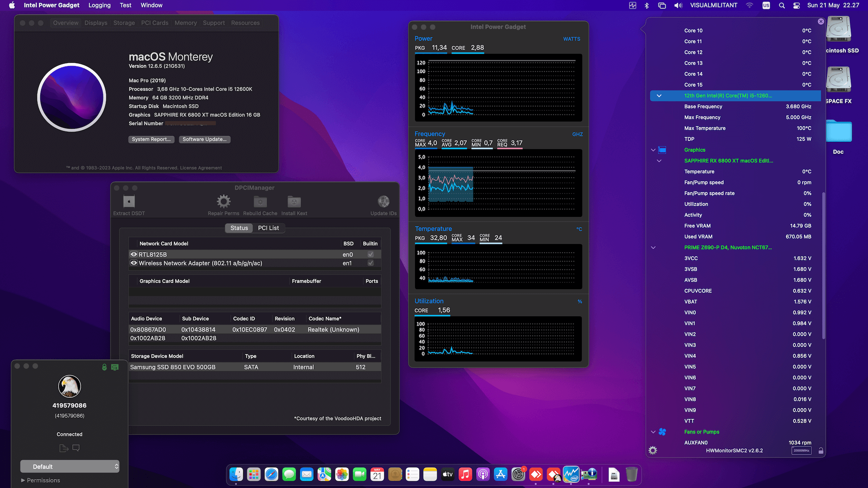Click the date and time in menu bar

[x=833, y=5]
